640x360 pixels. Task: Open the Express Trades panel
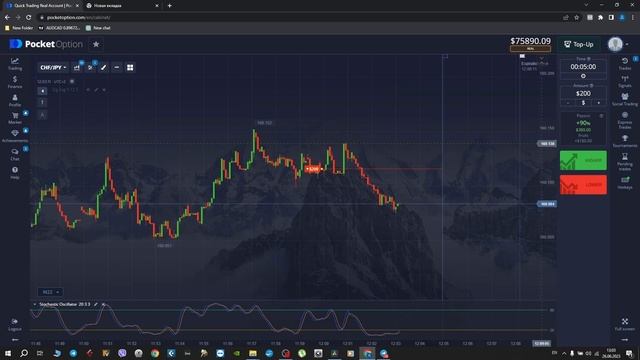tap(624, 121)
